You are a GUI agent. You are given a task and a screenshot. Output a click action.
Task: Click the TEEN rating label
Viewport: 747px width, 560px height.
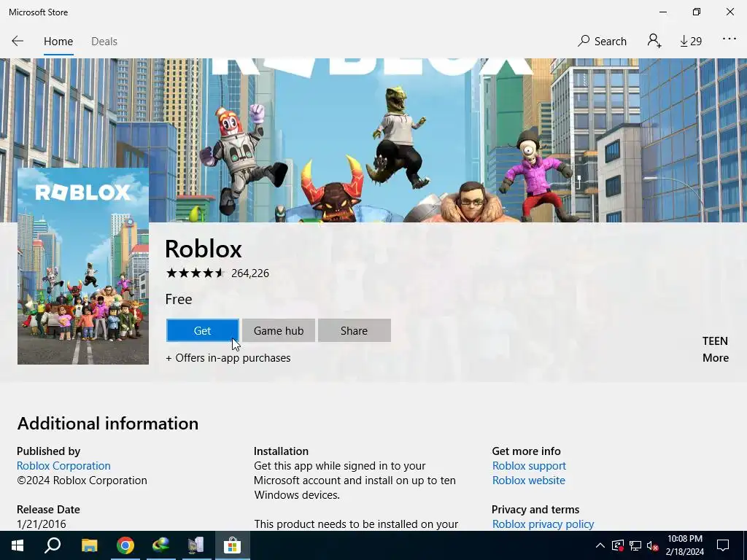[x=715, y=341]
